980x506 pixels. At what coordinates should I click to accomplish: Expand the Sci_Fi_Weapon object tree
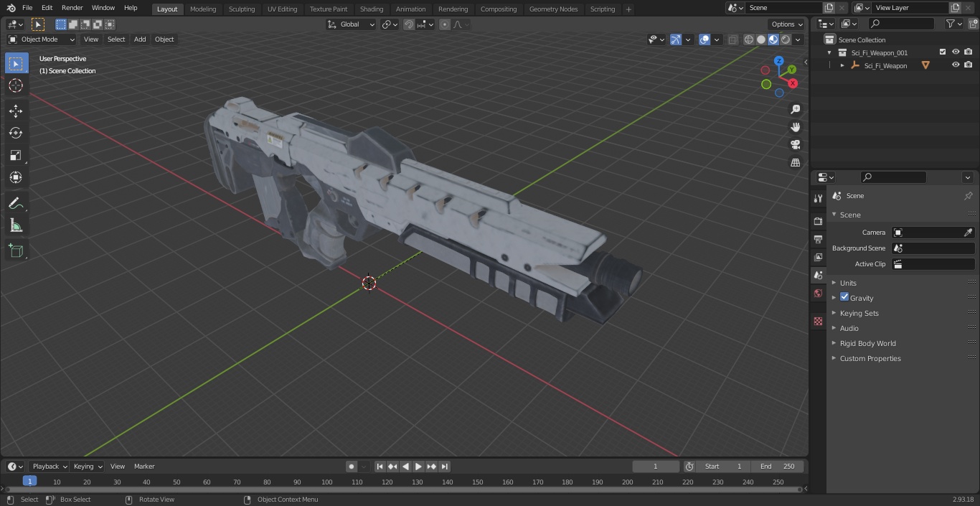(842, 65)
